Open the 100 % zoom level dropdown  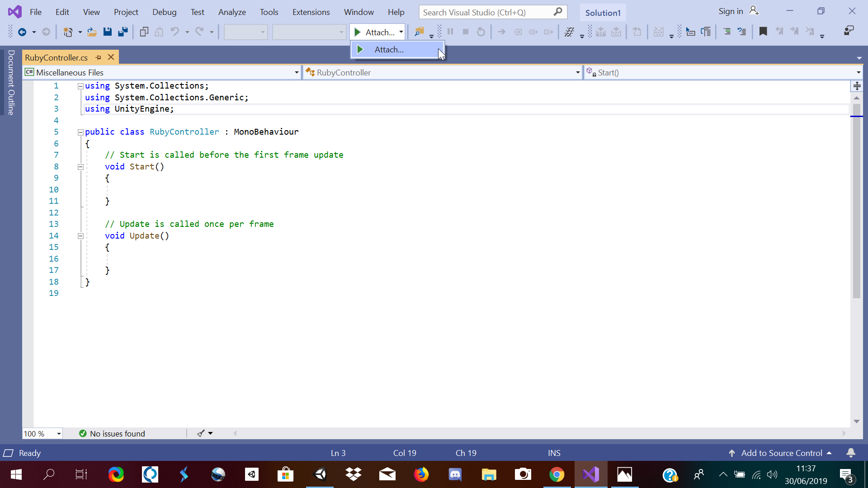pyautogui.click(x=59, y=434)
